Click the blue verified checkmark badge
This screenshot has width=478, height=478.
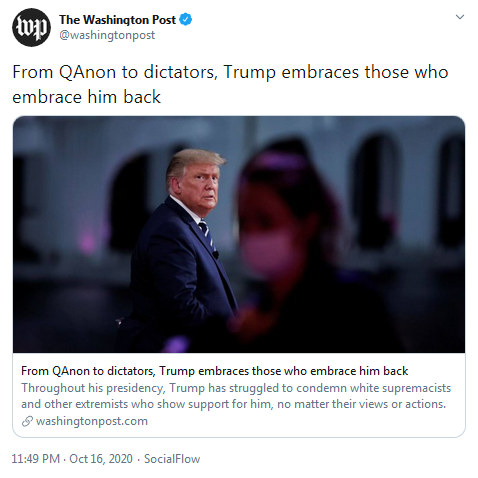point(186,20)
